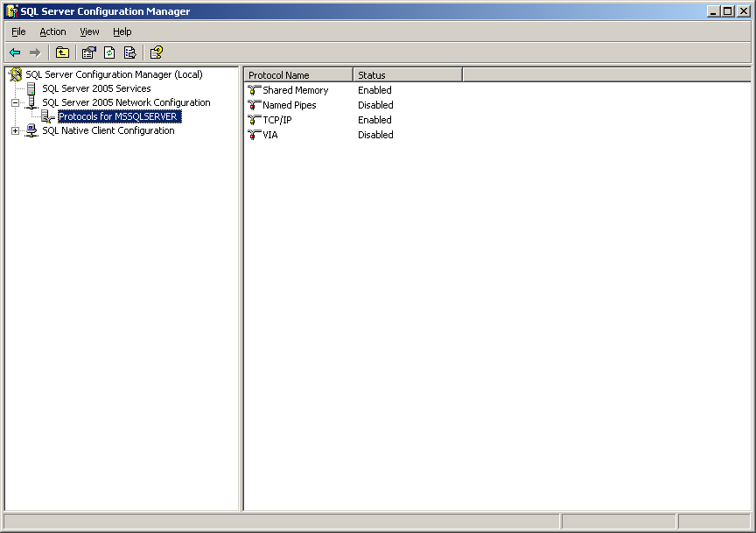This screenshot has width=756, height=533.
Task: Select Protocols for MSSQLSERVER tree item
Action: [x=119, y=116]
